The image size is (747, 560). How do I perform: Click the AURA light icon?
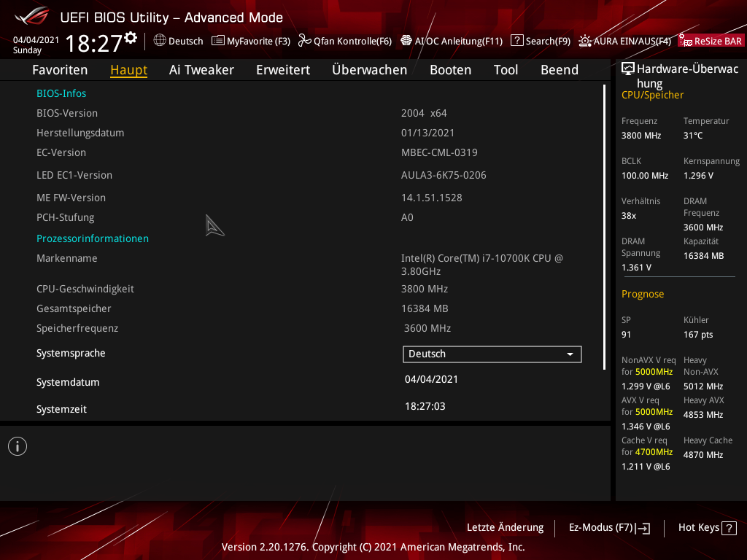point(585,41)
